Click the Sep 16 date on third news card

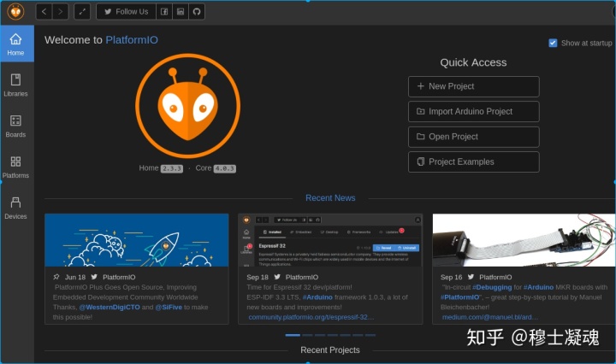[452, 277]
